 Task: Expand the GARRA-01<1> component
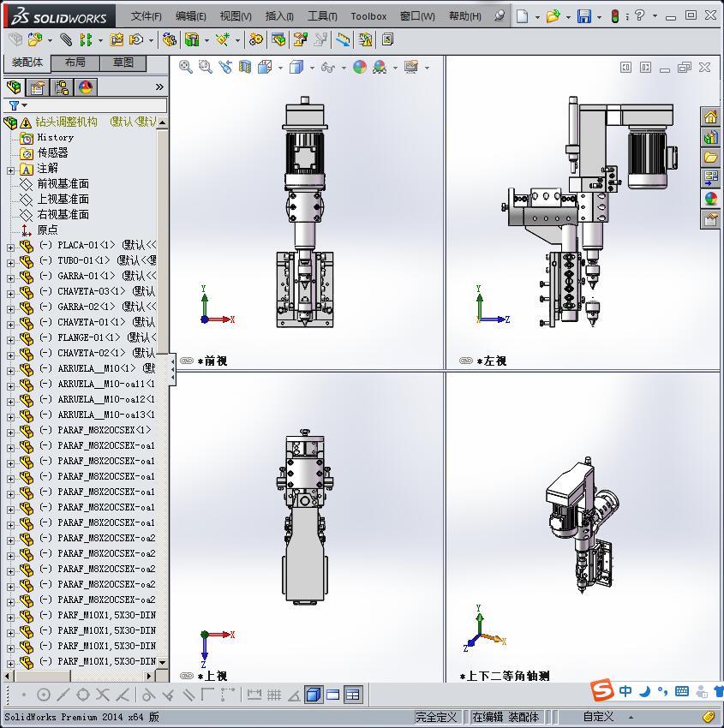(x=10, y=278)
